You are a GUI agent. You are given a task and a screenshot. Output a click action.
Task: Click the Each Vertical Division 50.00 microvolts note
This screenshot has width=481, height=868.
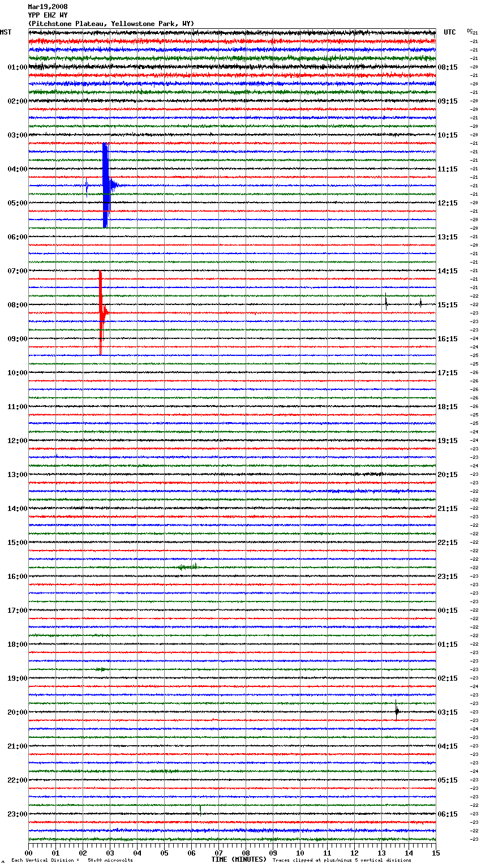click(72, 860)
